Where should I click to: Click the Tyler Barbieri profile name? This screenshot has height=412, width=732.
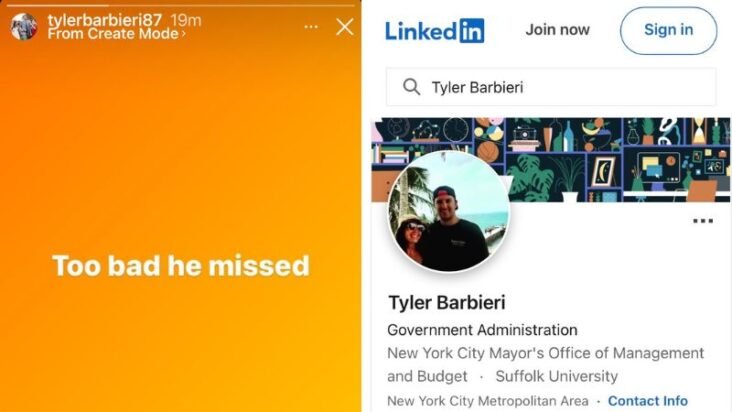click(x=447, y=302)
